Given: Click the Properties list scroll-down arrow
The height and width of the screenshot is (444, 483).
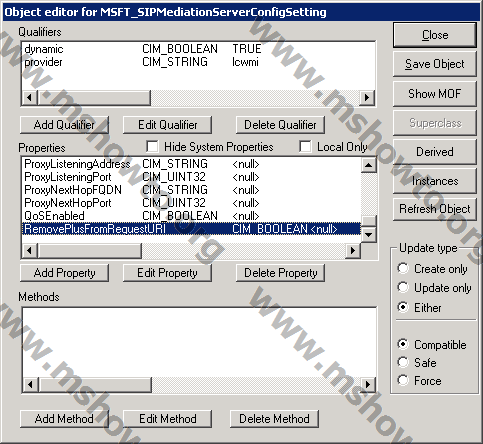Looking at the screenshot, I should point(369,234).
